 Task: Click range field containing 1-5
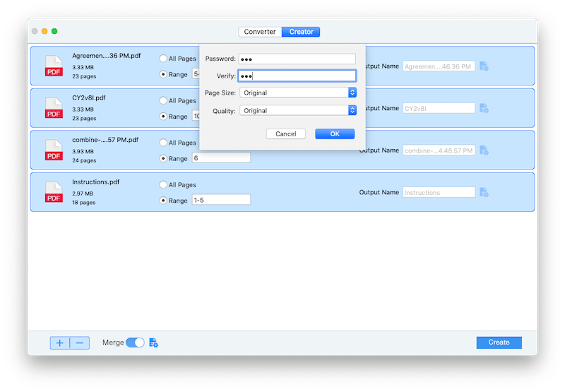pos(221,200)
